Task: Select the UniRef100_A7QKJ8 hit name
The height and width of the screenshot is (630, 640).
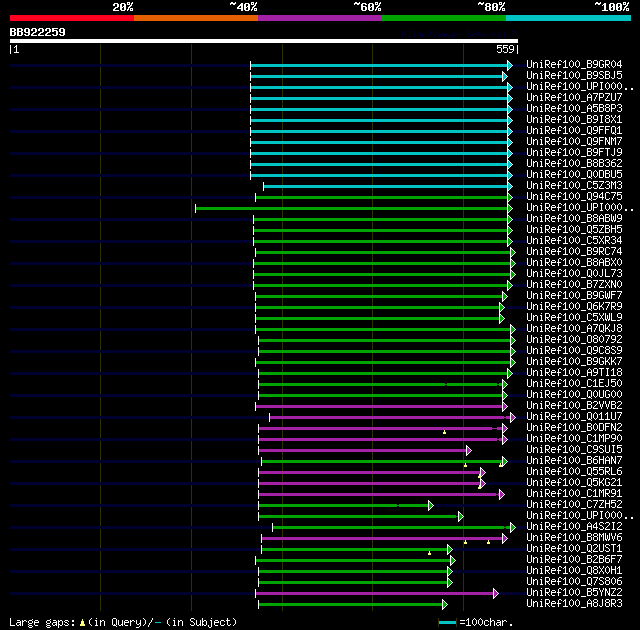Action: (x=574, y=329)
